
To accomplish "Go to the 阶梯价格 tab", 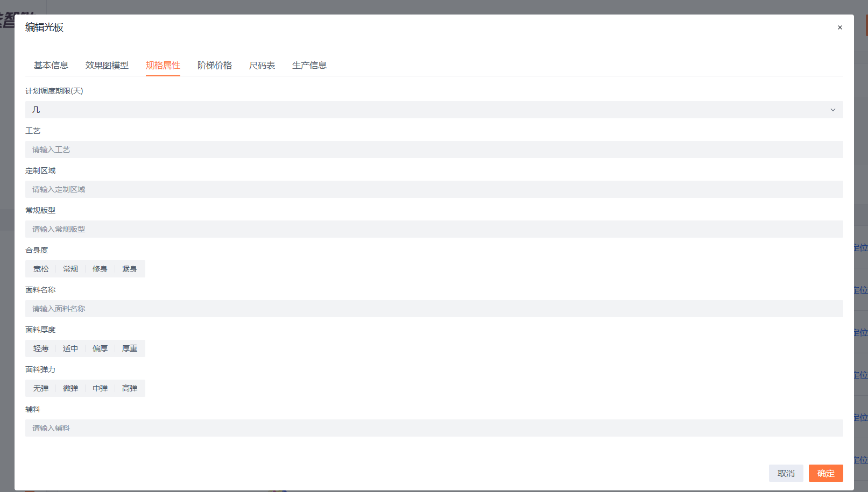I will click(215, 65).
